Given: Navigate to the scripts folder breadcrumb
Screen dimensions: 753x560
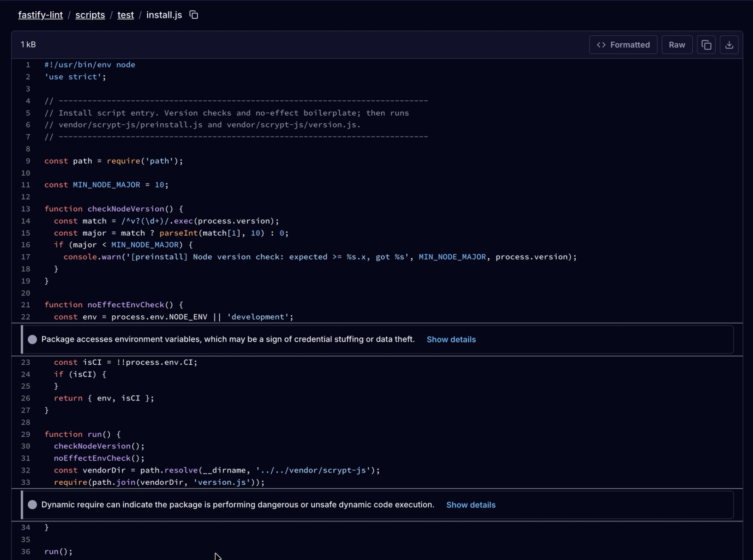Looking at the screenshot, I should pos(90,15).
